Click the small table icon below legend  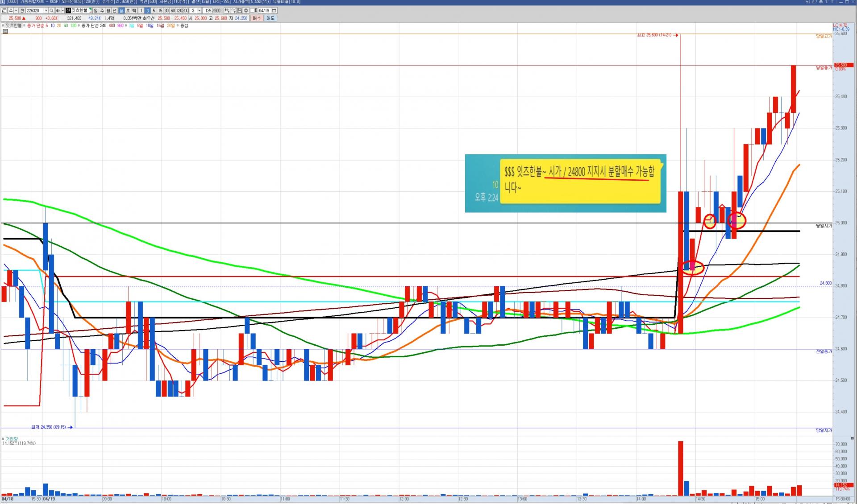click(5, 31)
